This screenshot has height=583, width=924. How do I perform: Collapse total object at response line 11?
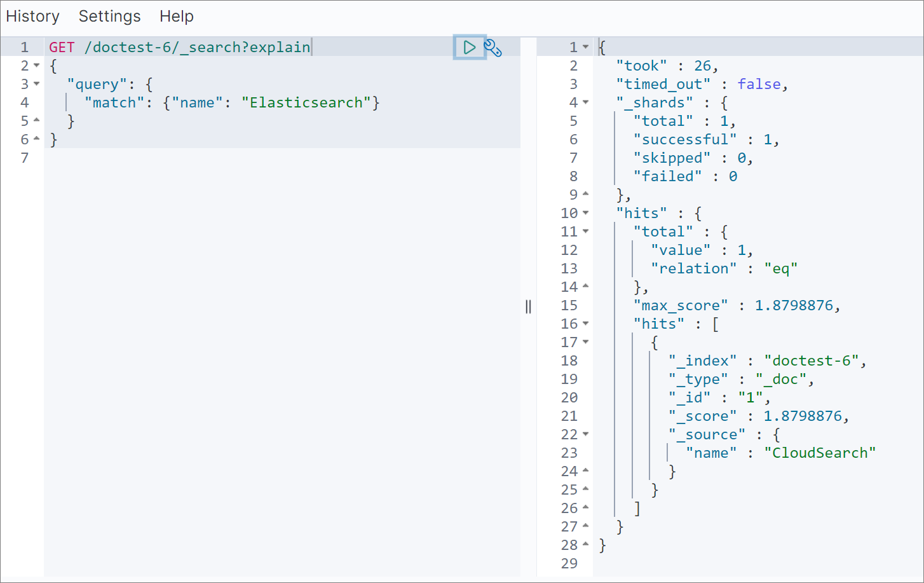point(586,231)
